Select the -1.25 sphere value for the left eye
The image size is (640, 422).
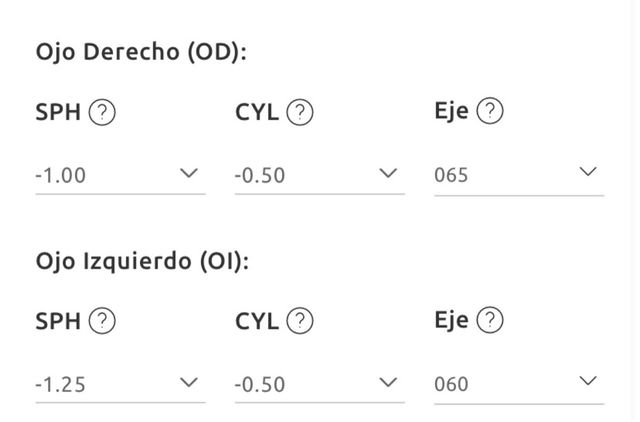(61, 384)
